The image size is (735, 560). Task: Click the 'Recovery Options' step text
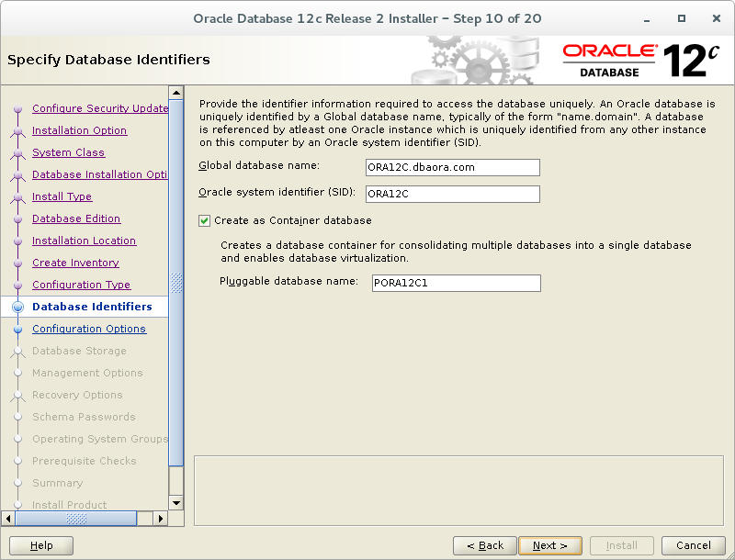[x=77, y=395]
